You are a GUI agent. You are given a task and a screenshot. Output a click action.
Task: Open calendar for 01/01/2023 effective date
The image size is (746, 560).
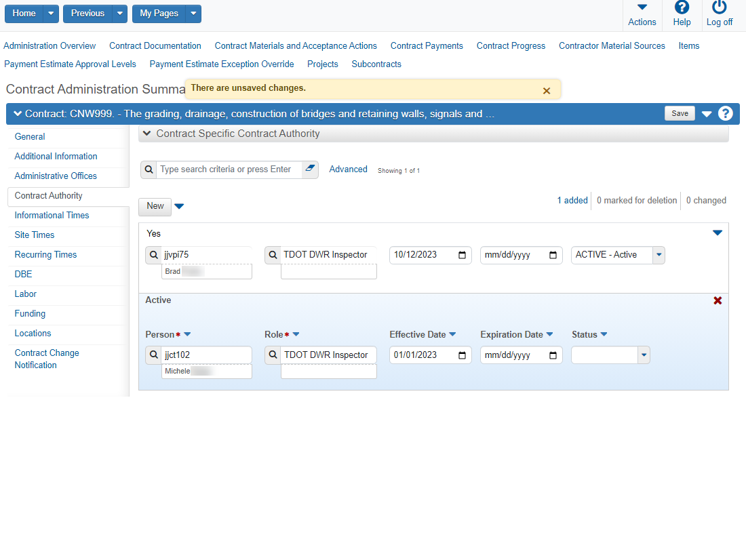461,355
